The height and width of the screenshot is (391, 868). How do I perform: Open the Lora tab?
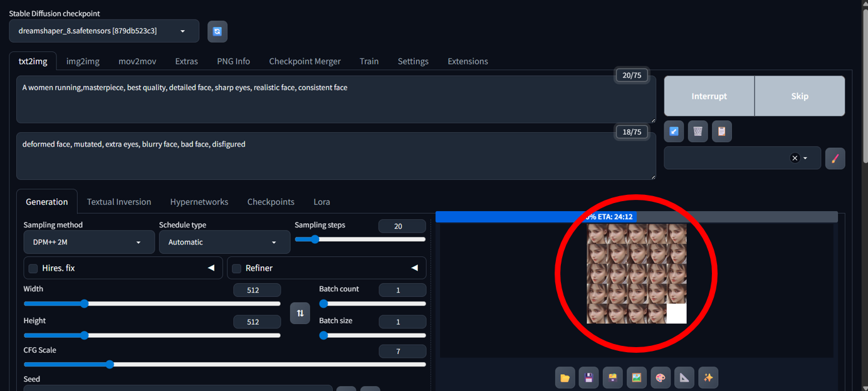pos(322,202)
